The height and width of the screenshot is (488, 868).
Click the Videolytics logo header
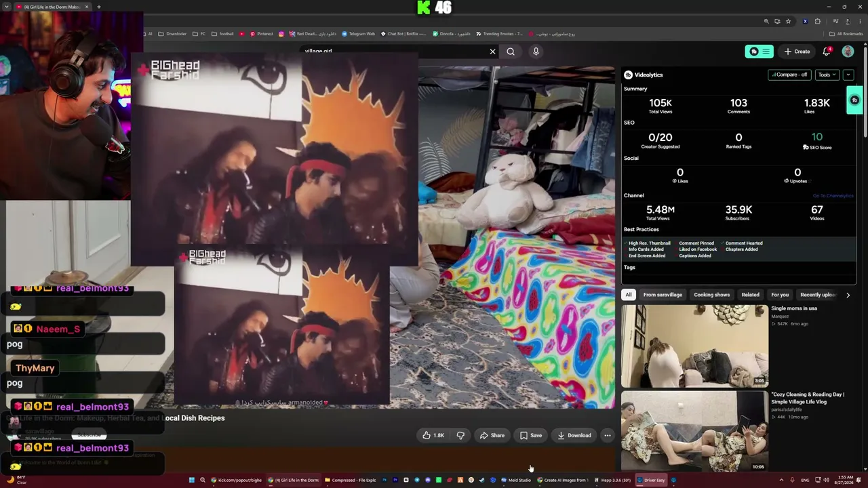[x=644, y=75]
